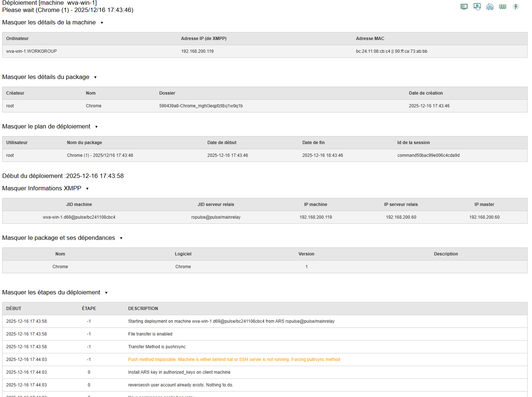The width and height of the screenshot is (532, 397).
Task: Collapse the deployment steps arrow
Action: click(106, 293)
